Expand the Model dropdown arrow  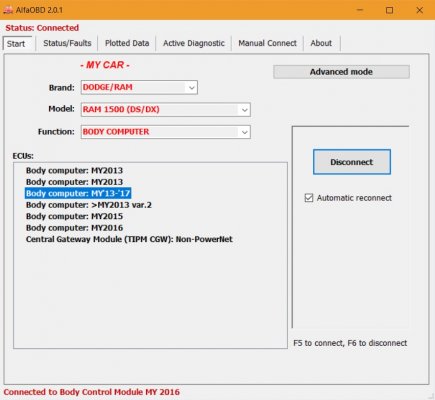[x=244, y=110]
